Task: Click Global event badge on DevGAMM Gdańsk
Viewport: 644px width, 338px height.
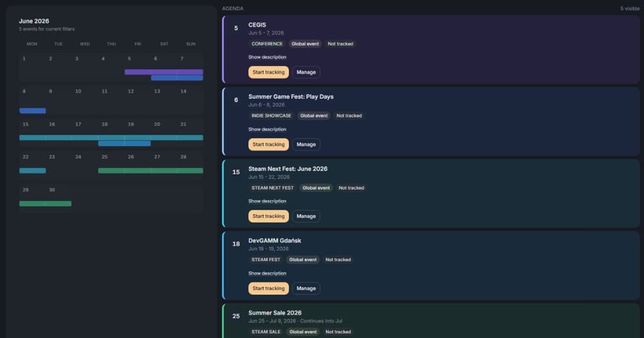Action: [303, 259]
